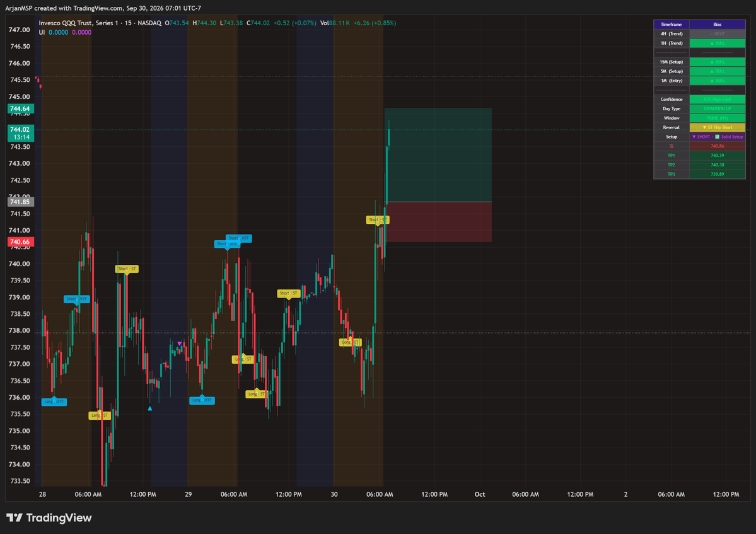The image size is (756, 534).
Task: Click the 744.02 current price tag
Action: tap(20, 133)
